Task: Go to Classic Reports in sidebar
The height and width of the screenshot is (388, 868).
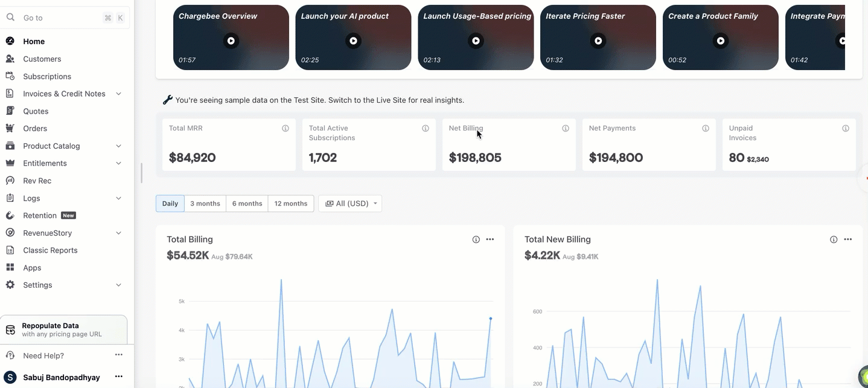Action: (50, 250)
